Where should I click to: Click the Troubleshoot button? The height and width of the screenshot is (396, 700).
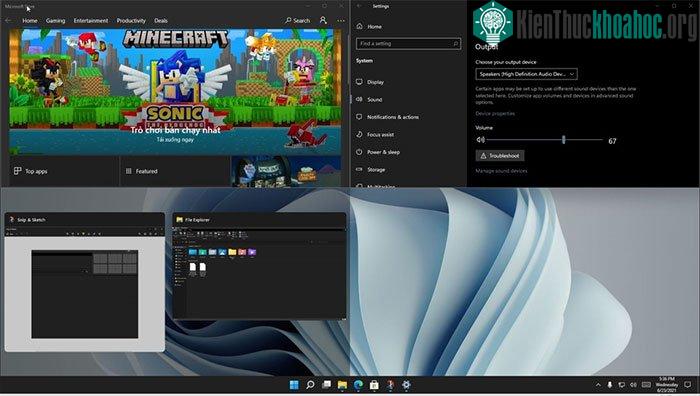click(500, 156)
